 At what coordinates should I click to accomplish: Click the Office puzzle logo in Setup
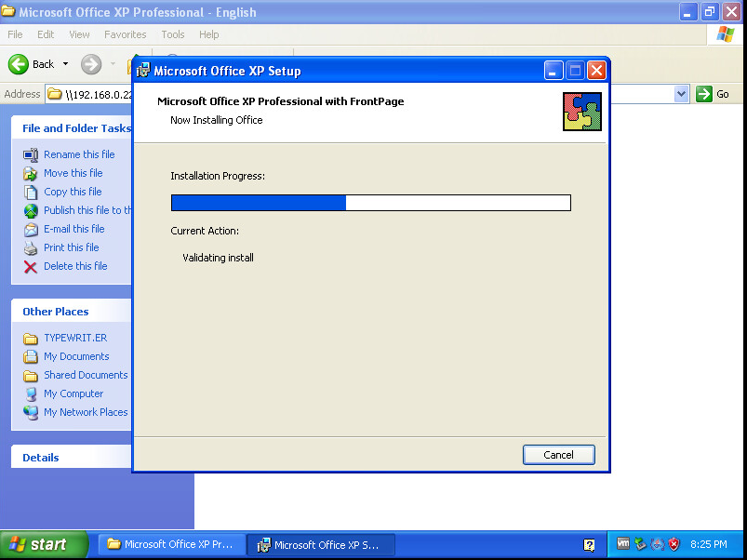click(582, 112)
